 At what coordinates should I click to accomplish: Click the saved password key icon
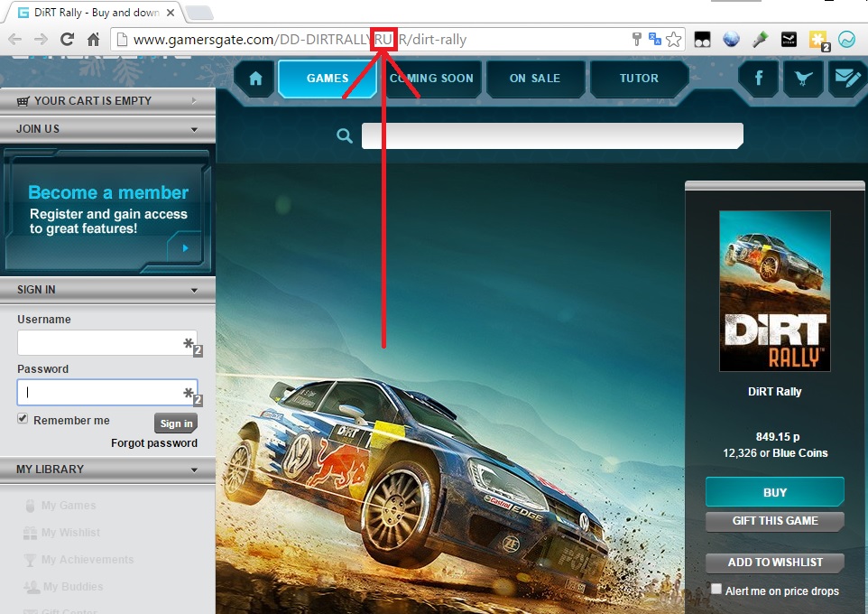tap(637, 39)
